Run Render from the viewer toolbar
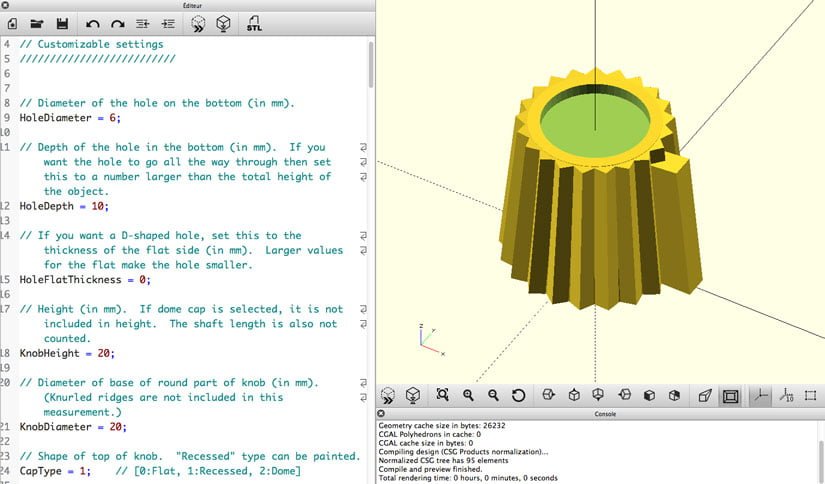The height and width of the screenshot is (484, 825). (413, 395)
